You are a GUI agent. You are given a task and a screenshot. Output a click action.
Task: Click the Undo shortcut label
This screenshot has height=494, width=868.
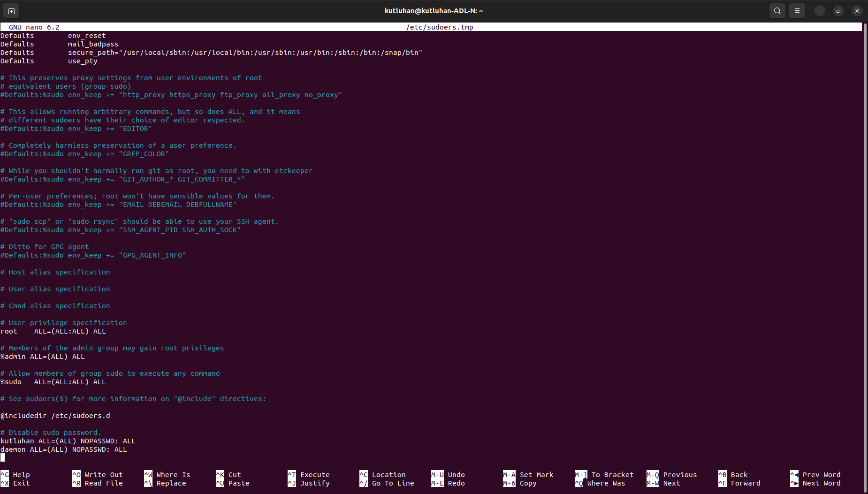click(456, 475)
